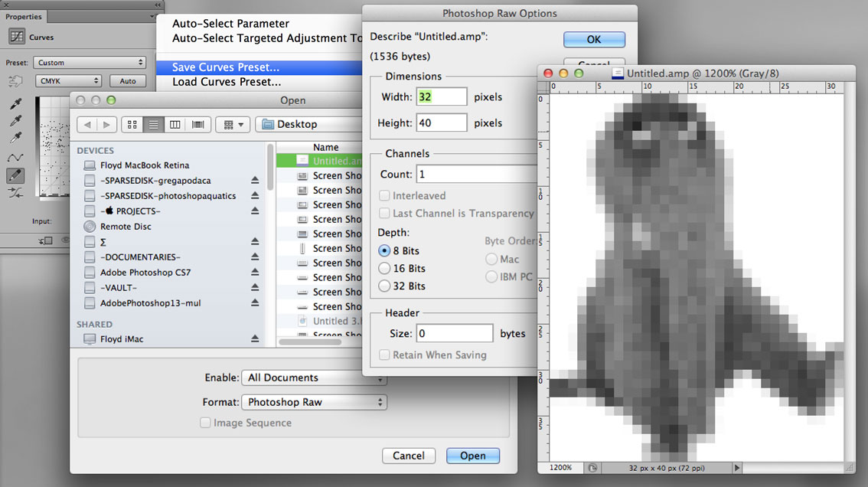Viewport: 868px width, 487px height.
Task: Choose Save Curves Preset menu item
Action: point(226,67)
